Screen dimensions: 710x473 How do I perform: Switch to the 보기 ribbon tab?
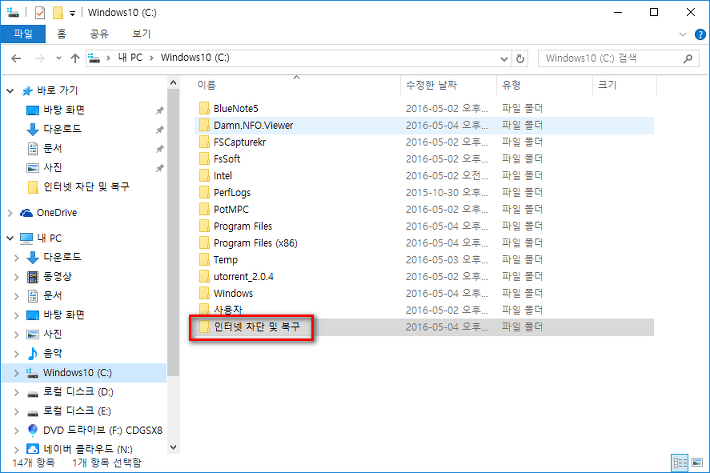click(x=141, y=34)
